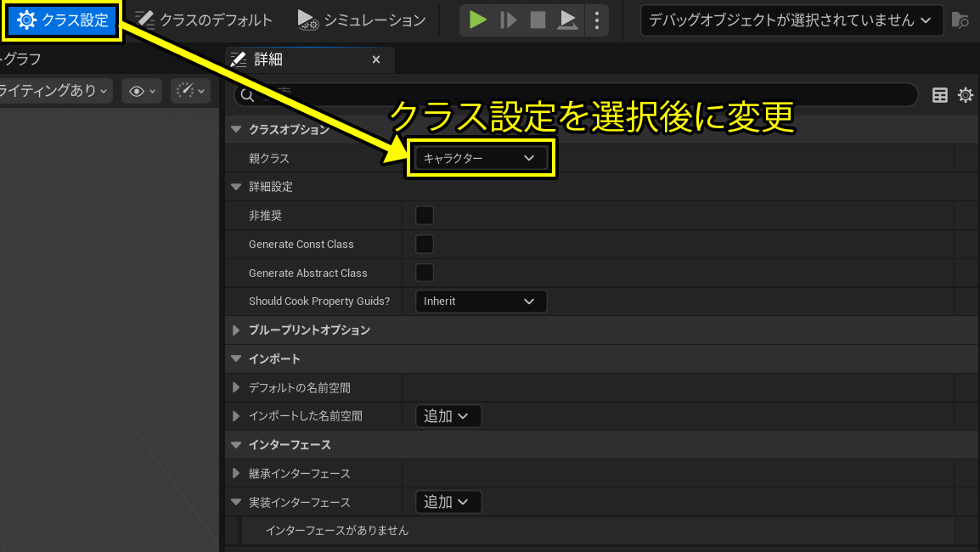This screenshot has width=980, height=552.
Task: Select the 'インターフェースがありません' text
Action: (x=337, y=530)
